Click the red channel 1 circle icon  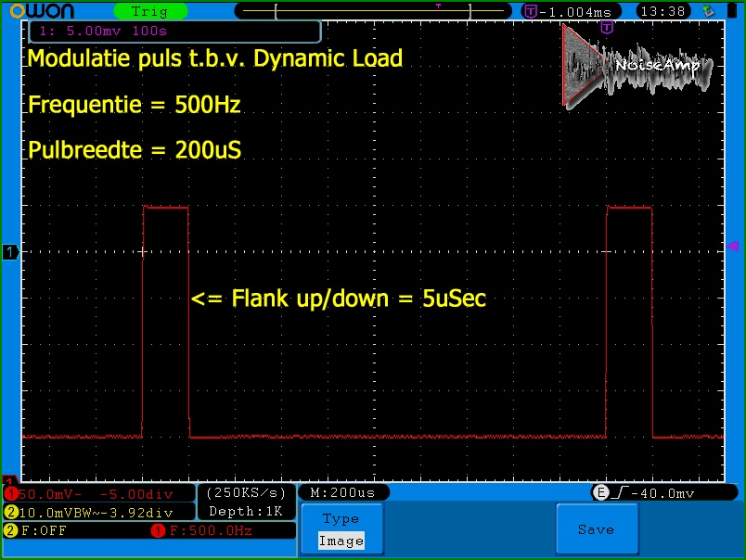10,494
